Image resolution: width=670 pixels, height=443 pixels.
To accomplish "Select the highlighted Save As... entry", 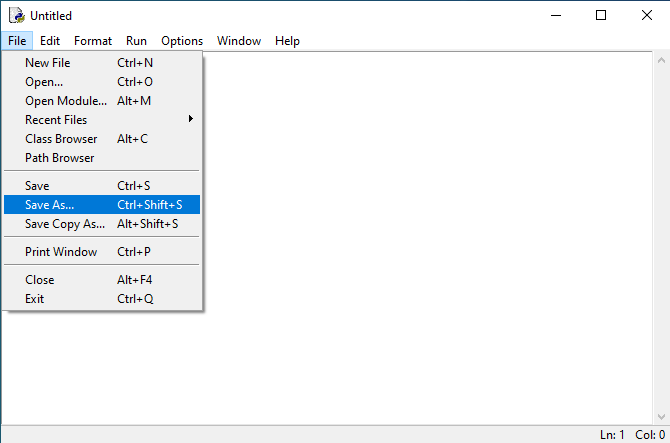I will [x=102, y=205].
